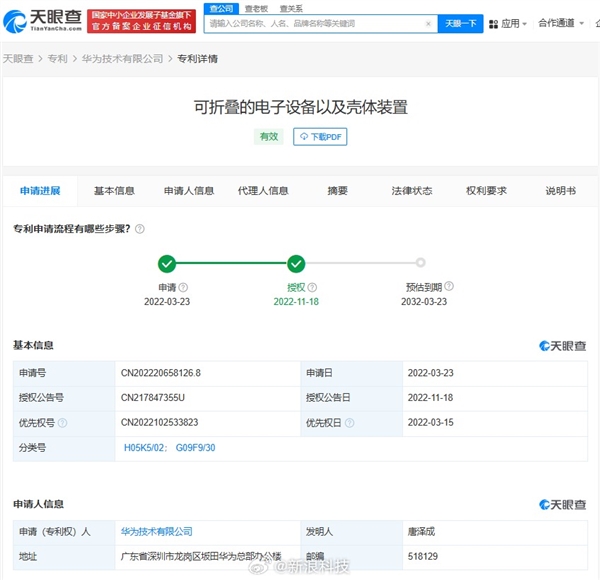Clear the search box with the X icon
Viewport: 600px width, 580px height.
coord(428,24)
